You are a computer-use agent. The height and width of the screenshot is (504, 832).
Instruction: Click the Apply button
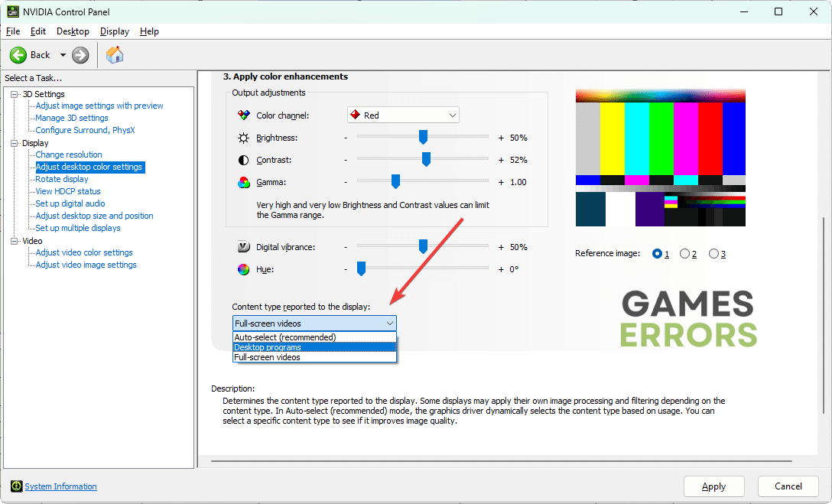tap(713, 486)
